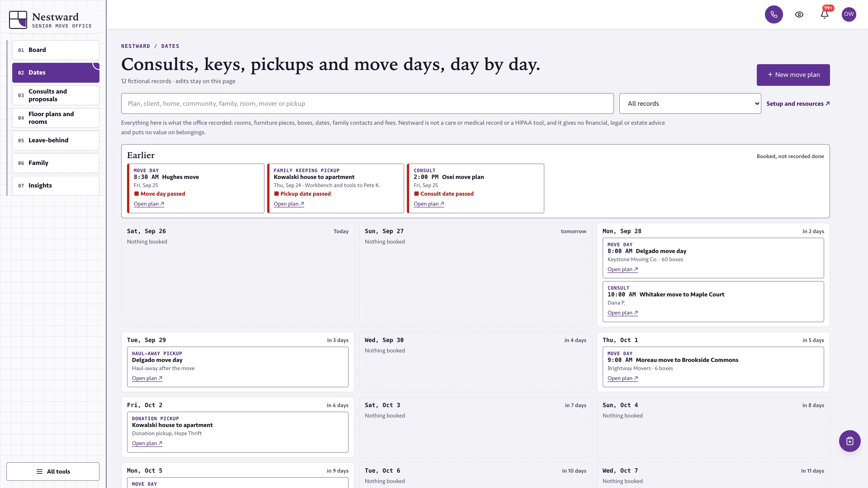Image resolution: width=868 pixels, height=488 pixels.
Task: Open Consults and proposals section
Action: 56,95
